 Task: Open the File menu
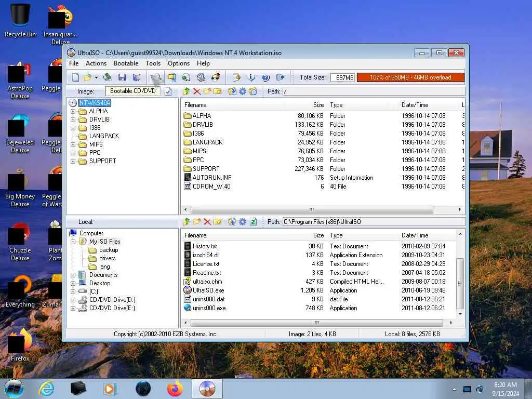(x=74, y=63)
